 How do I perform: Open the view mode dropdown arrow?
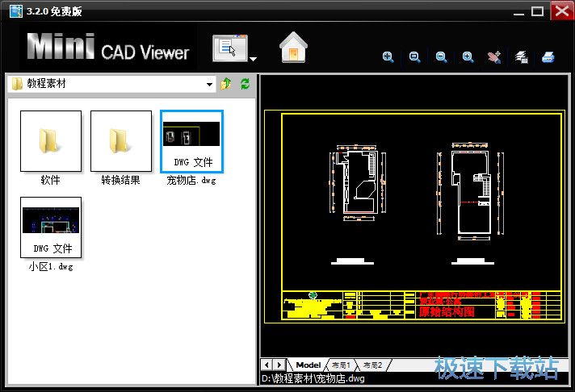click(x=253, y=59)
